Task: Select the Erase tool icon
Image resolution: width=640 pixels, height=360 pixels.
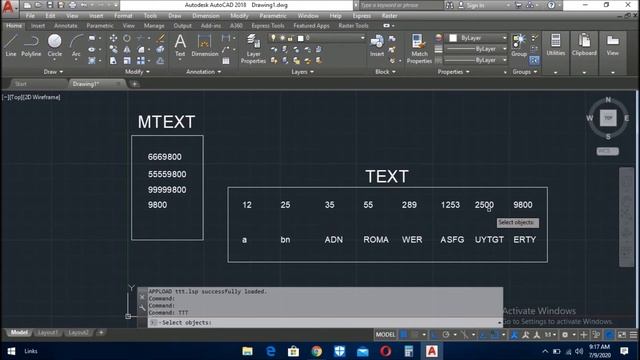Action: pos(161,38)
